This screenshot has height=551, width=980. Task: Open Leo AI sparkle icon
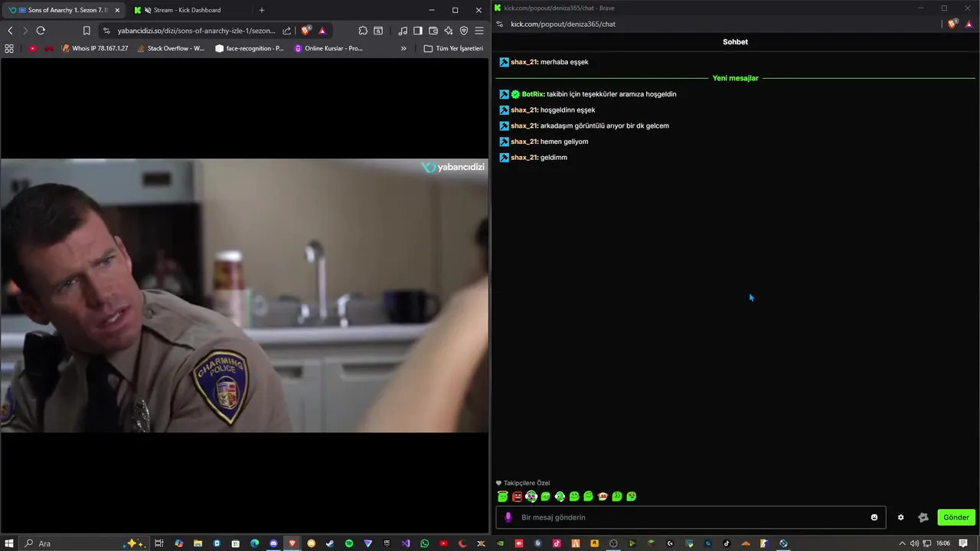[449, 31]
